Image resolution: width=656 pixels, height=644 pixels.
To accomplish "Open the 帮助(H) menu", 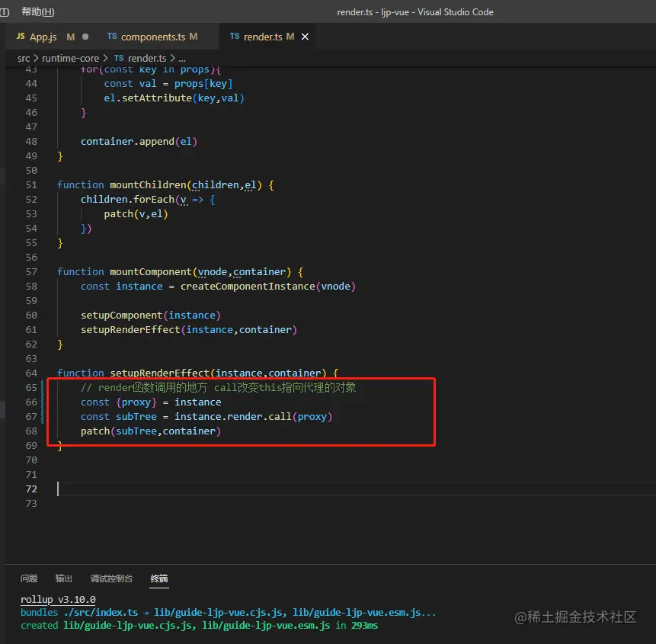I will [37, 11].
